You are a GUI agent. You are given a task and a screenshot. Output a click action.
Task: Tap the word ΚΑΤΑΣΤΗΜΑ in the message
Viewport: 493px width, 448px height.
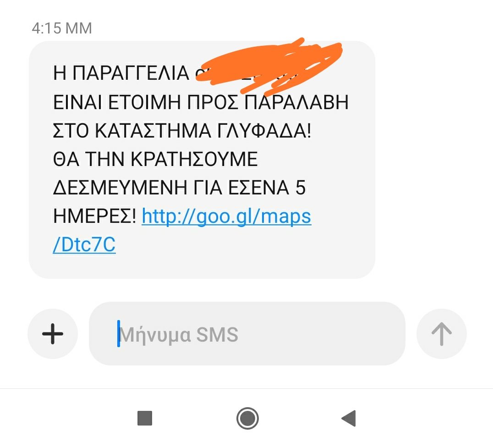click(153, 131)
